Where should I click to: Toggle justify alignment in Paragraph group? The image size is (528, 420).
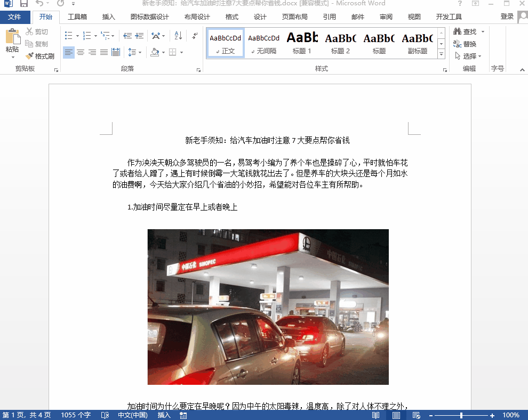[x=103, y=52]
